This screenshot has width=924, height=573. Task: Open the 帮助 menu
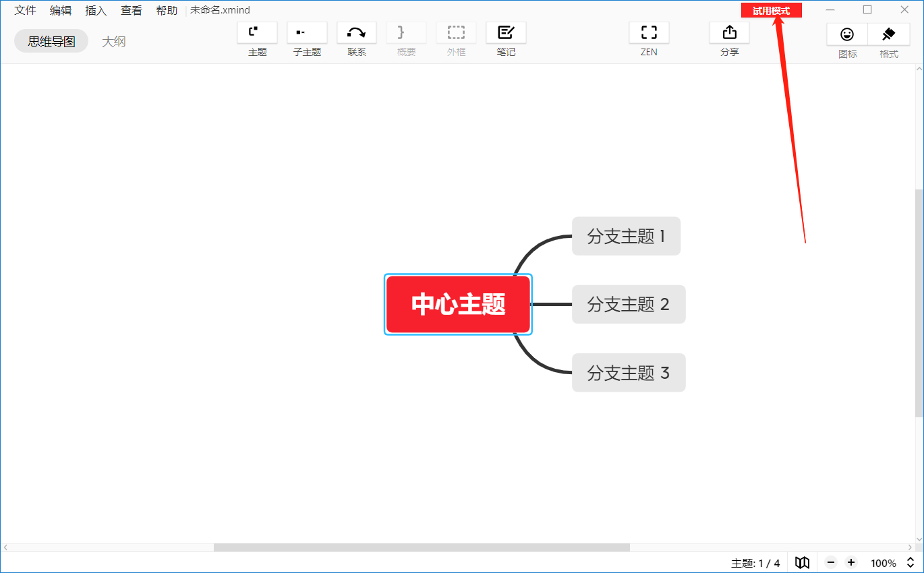tap(166, 10)
